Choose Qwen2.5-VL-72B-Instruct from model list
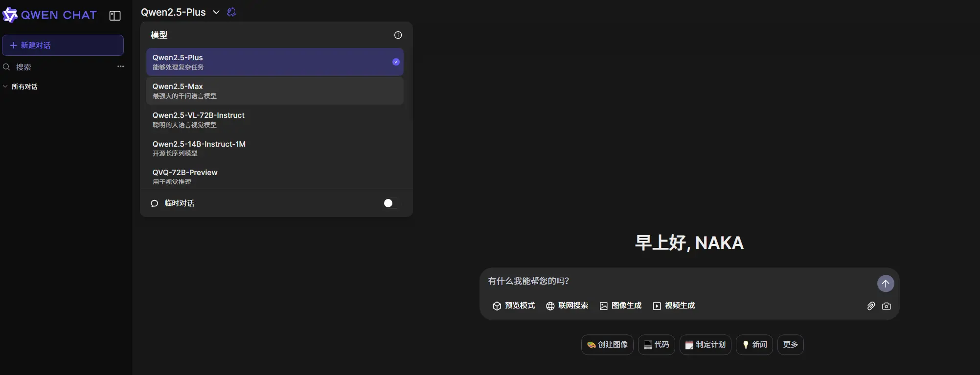This screenshot has height=375, width=980. tap(274, 120)
